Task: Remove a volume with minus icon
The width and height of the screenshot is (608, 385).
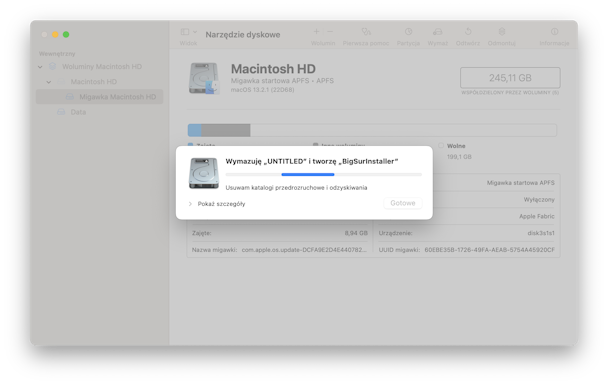Action: coord(330,32)
